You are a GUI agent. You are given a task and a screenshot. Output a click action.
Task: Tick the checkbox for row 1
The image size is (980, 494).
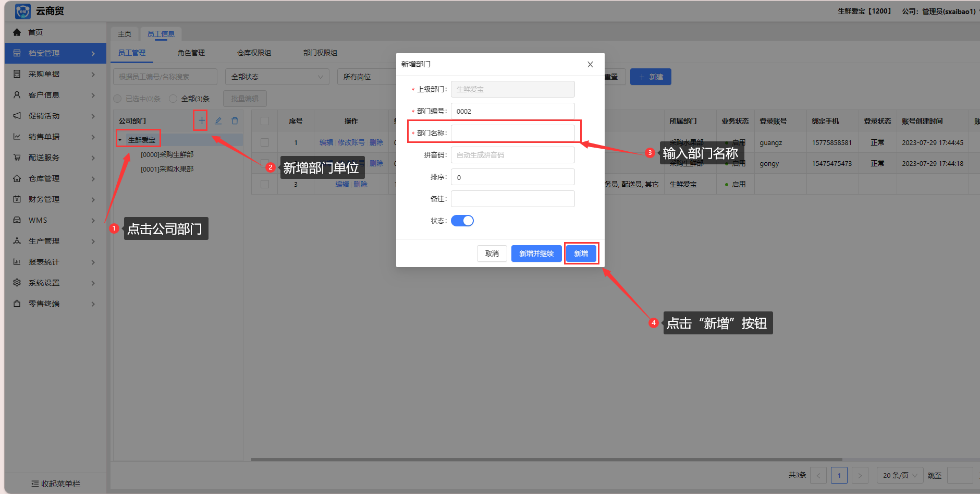[x=265, y=142]
